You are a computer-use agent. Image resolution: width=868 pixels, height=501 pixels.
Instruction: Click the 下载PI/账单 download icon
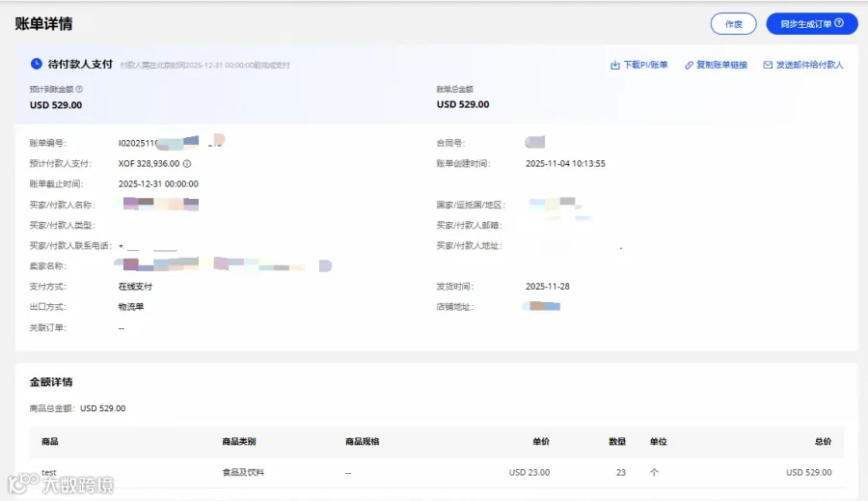point(615,65)
